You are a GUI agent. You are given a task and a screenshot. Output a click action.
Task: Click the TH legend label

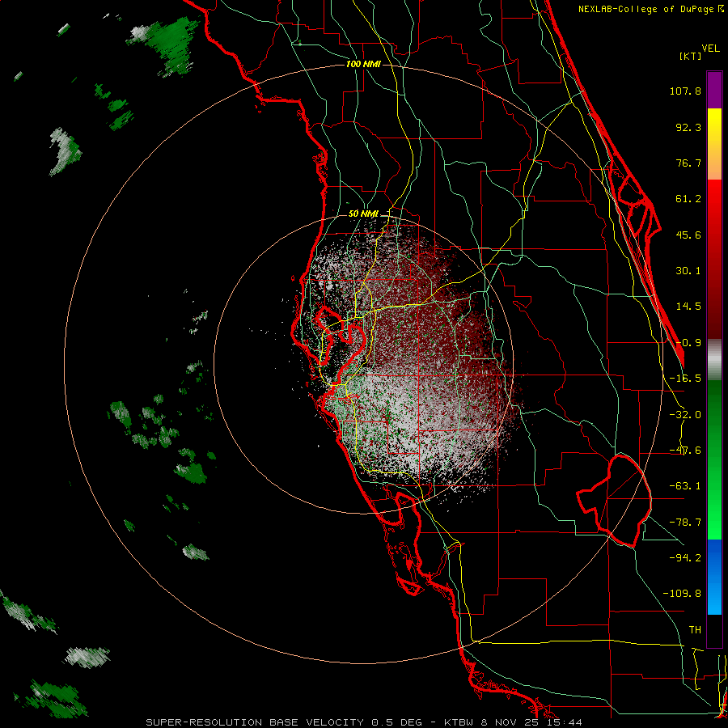pos(695,630)
